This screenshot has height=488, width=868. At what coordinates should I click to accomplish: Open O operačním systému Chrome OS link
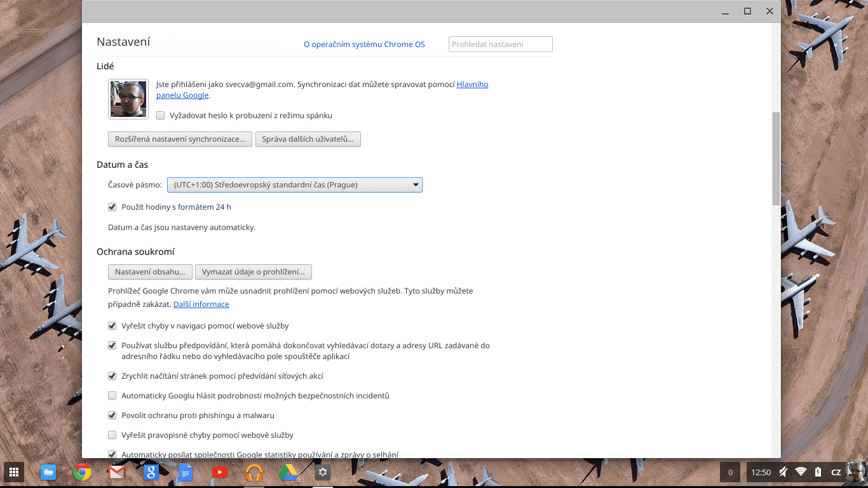pyautogui.click(x=364, y=44)
